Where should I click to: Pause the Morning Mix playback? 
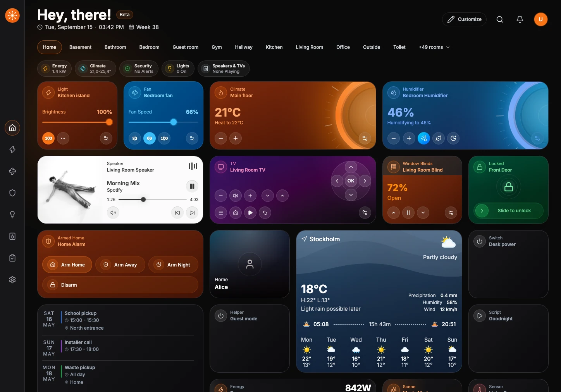click(x=192, y=186)
